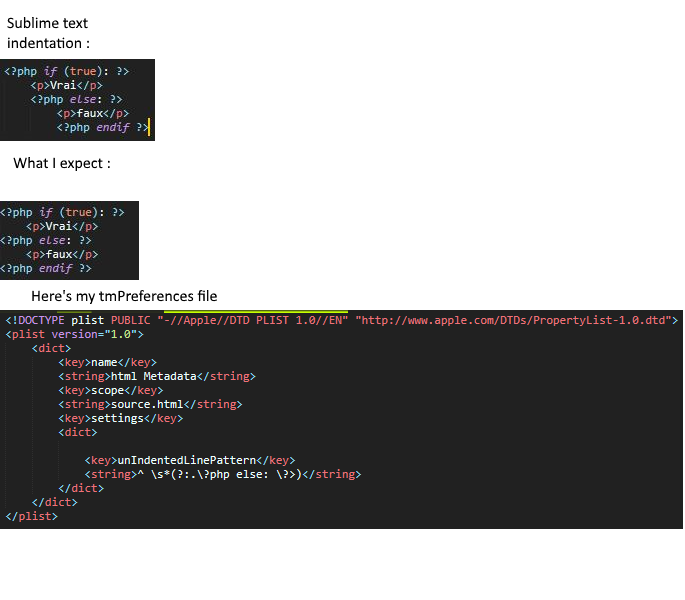Click the 'Sublime text indentation :' heading
Viewport: 685px width, 600px height.
[48, 33]
